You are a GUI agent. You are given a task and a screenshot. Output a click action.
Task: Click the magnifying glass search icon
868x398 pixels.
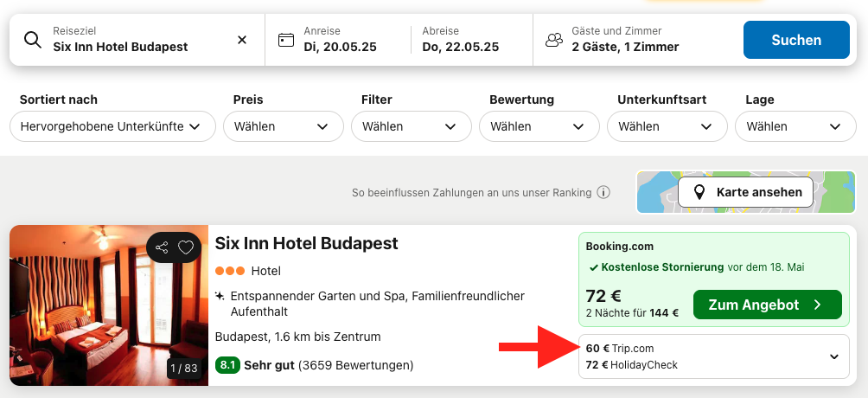(33, 40)
